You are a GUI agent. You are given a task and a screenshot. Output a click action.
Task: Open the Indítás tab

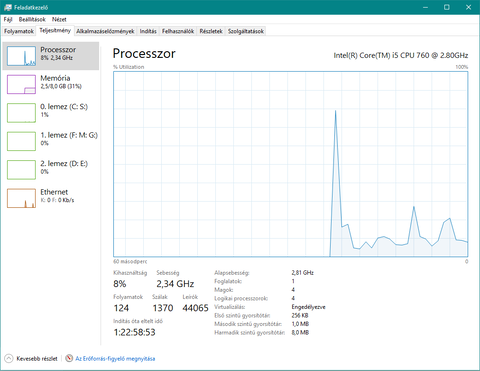coord(148,31)
